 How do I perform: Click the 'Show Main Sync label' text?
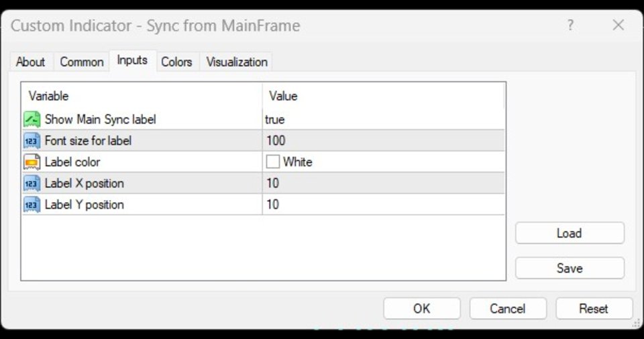100,119
